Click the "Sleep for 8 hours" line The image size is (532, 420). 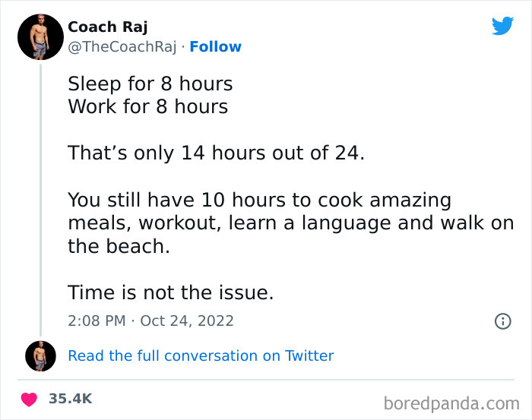(150, 83)
